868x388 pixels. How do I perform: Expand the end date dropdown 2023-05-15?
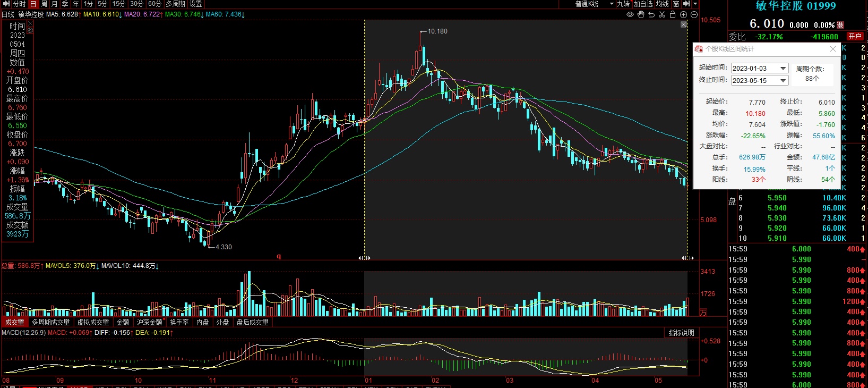click(x=783, y=81)
